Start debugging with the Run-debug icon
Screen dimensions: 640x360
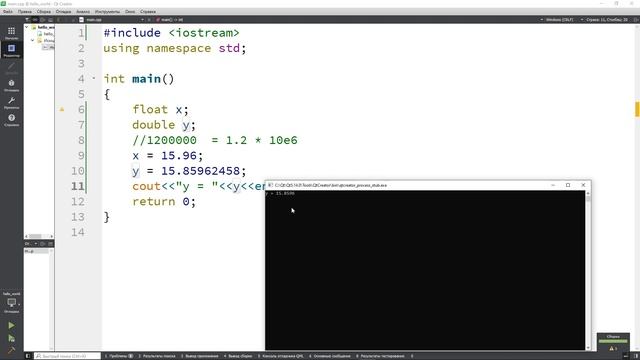coord(11,338)
